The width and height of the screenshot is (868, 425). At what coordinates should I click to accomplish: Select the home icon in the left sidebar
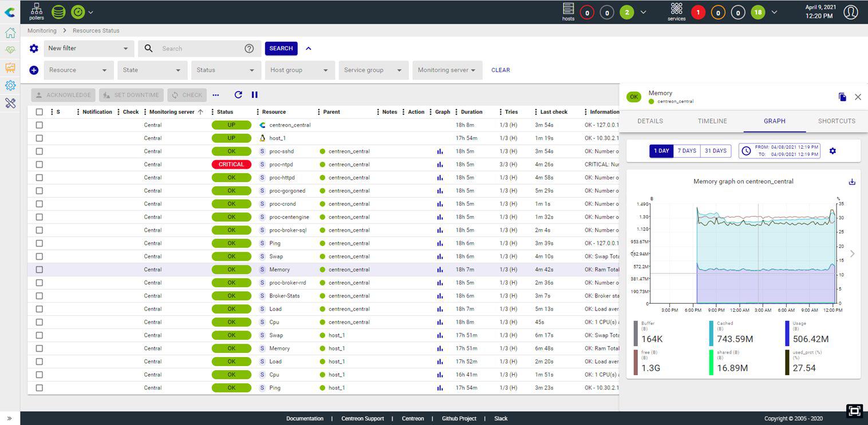[10, 33]
